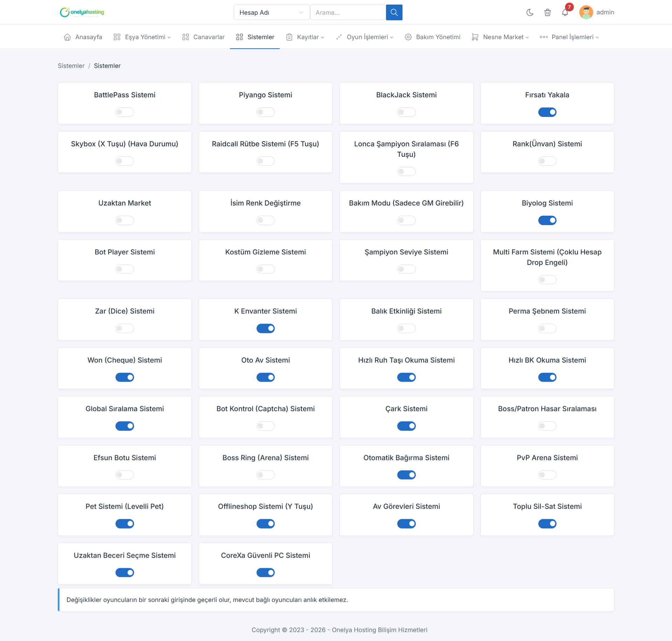Expand the Kayıtlar menu chevron
This screenshot has width=672, height=641.
click(x=322, y=37)
